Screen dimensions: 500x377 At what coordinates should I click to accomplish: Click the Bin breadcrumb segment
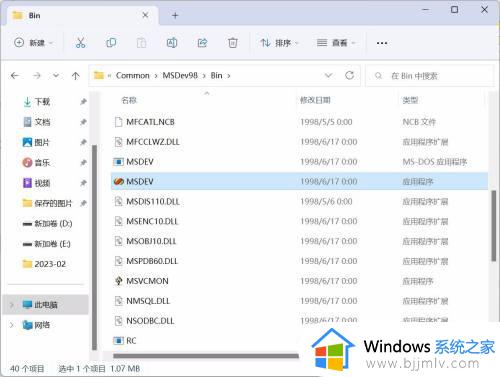(x=216, y=76)
